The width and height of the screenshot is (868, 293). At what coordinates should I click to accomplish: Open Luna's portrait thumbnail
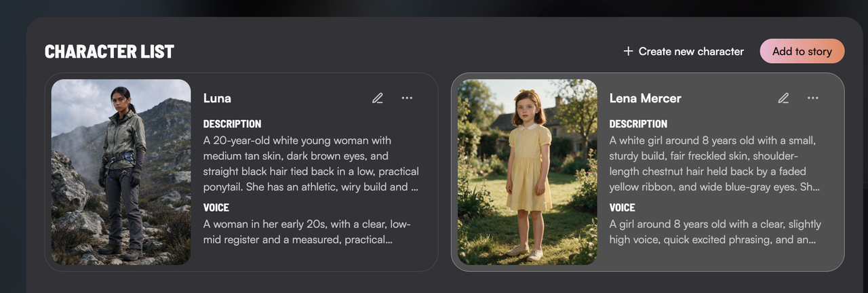pos(121,172)
